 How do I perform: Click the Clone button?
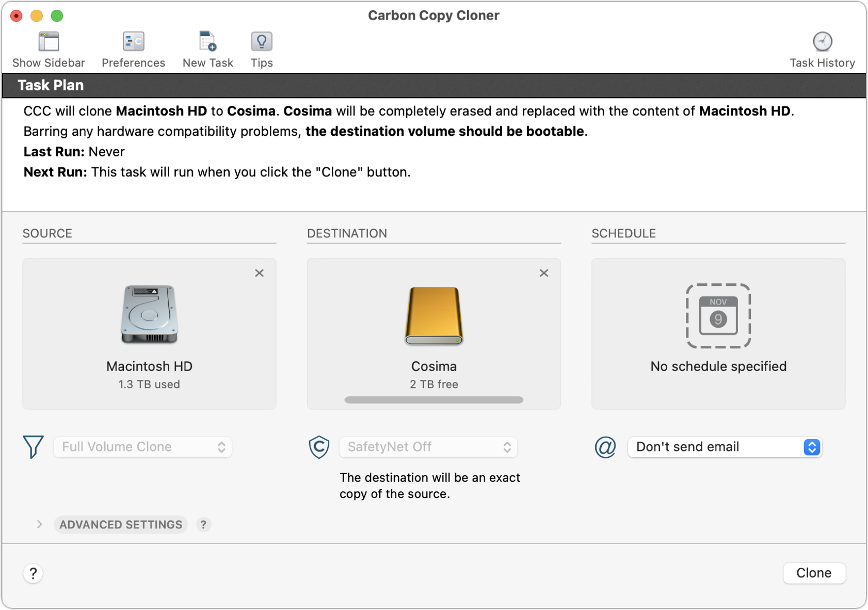814,573
